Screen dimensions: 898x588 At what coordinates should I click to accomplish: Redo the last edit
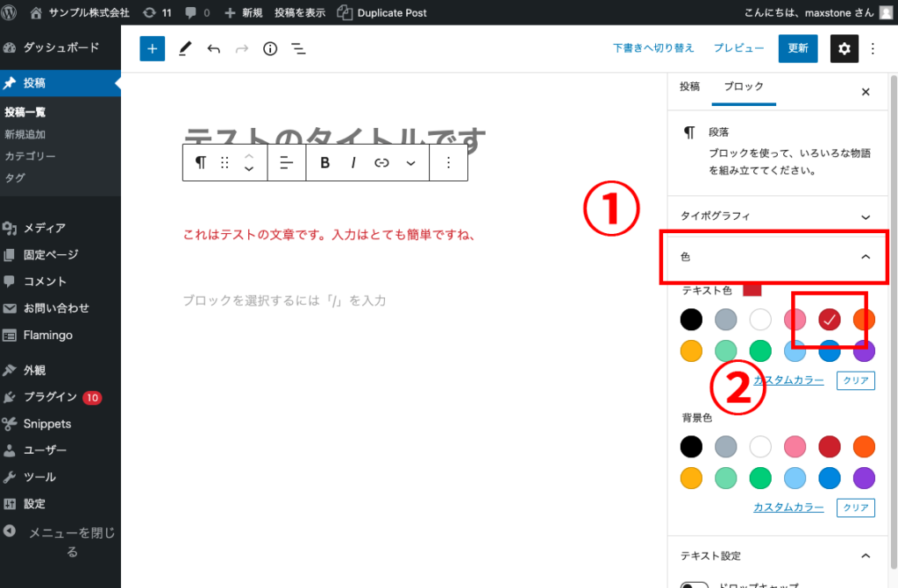point(241,48)
